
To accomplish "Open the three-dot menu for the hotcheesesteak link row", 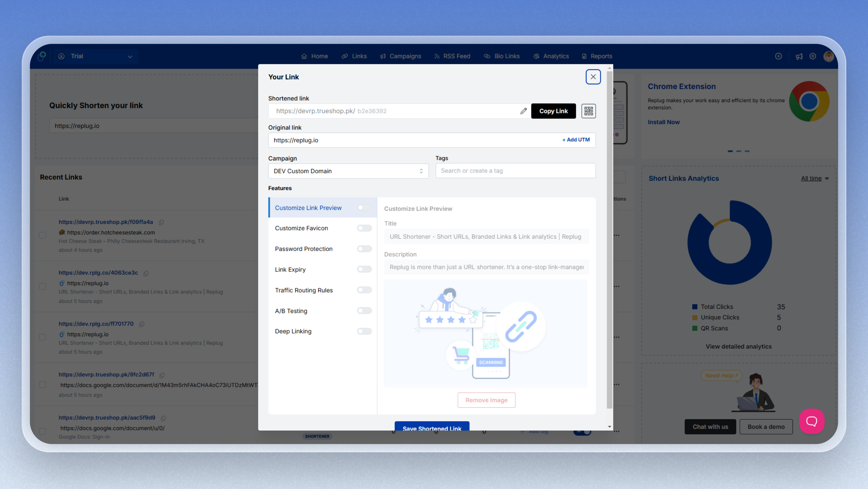I will pyautogui.click(x=617, y=235).
